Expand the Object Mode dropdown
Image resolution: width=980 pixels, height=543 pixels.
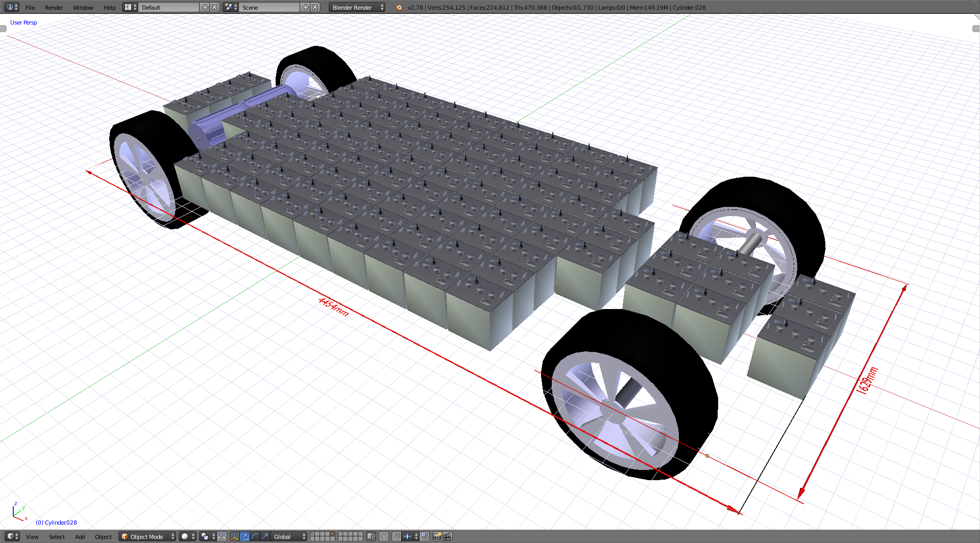[147, 537]
